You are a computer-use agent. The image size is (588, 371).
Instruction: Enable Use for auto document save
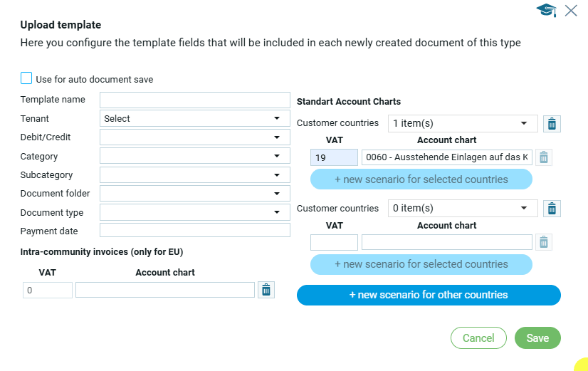[26, 78]
